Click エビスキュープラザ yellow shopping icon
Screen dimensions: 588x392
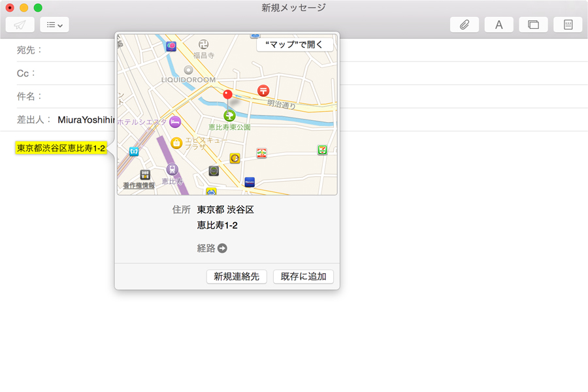click(176, 143)
